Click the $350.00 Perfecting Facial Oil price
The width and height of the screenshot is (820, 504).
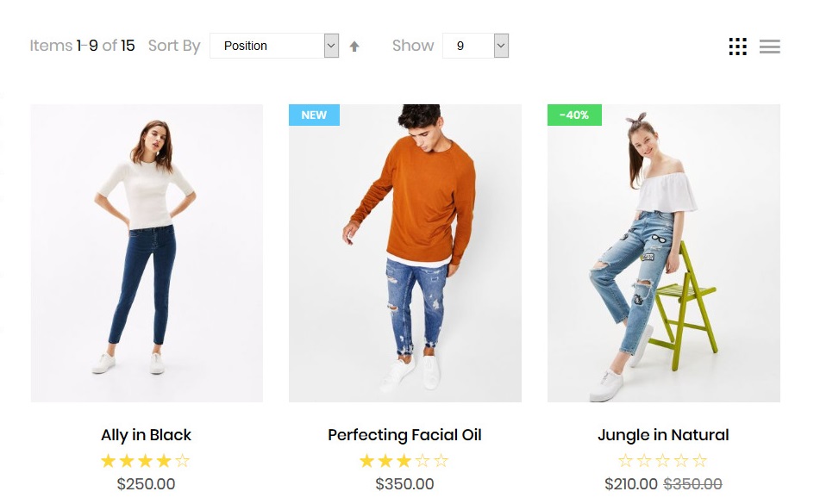(404, 484)
